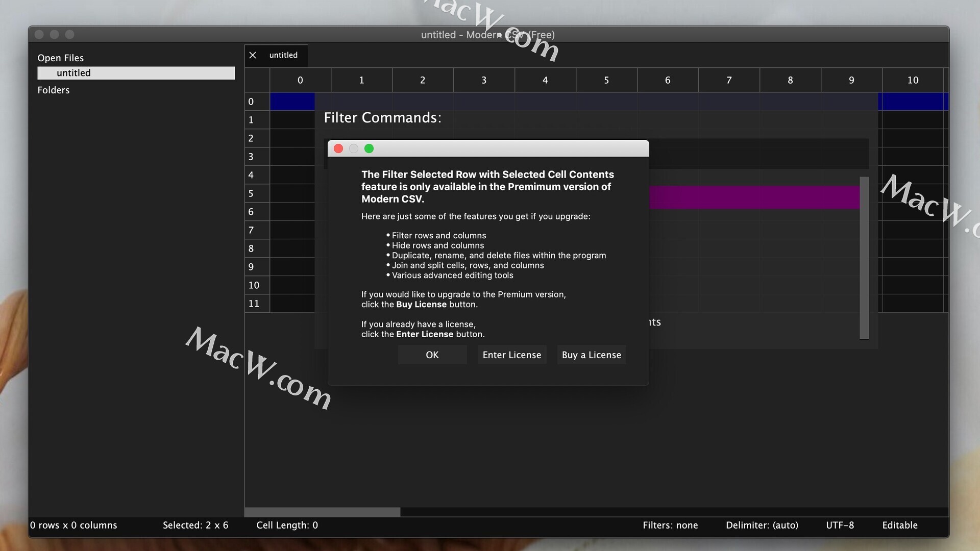Select column header 0
The width and height of the screenshot is (980, 551).
(300, 80)
